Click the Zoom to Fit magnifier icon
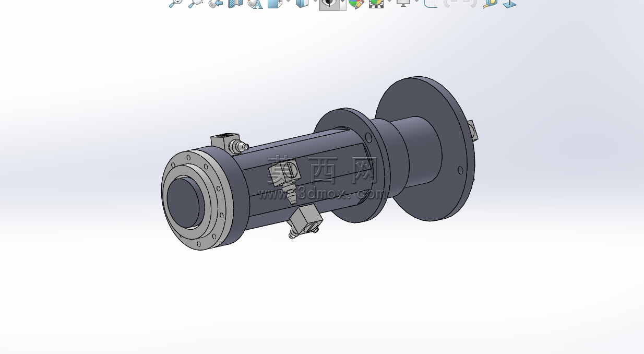Screen dimensions: 644x354 coord(175,3)
